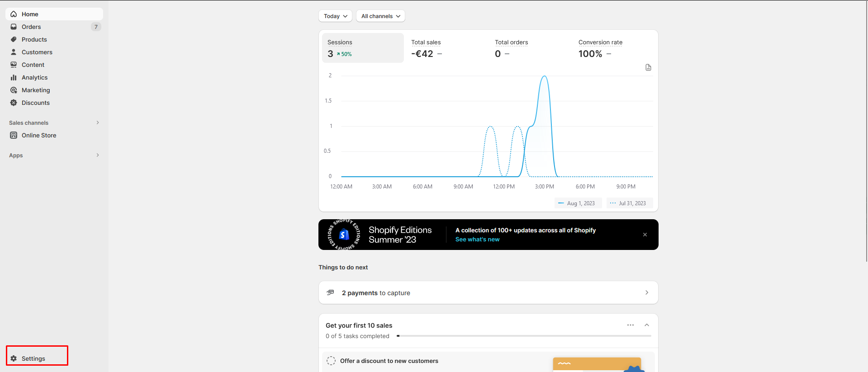Open the Today date range dropdown
The image size is (868, 372).
point(335,16)
